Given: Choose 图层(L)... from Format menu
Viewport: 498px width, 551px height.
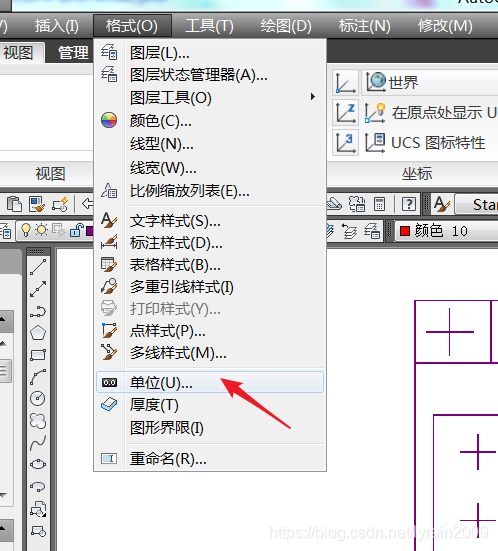Looking at the screenshot, I should pyautogui.click(x=210, y=53).
